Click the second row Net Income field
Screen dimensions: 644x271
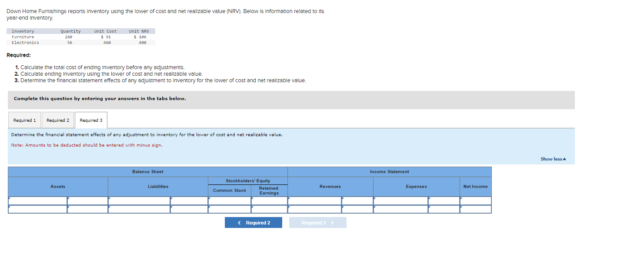(475, 209)
